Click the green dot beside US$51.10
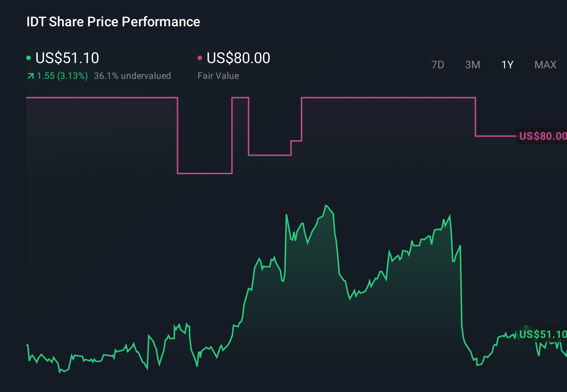Screen dimensions: 567x392 point(29,58)
